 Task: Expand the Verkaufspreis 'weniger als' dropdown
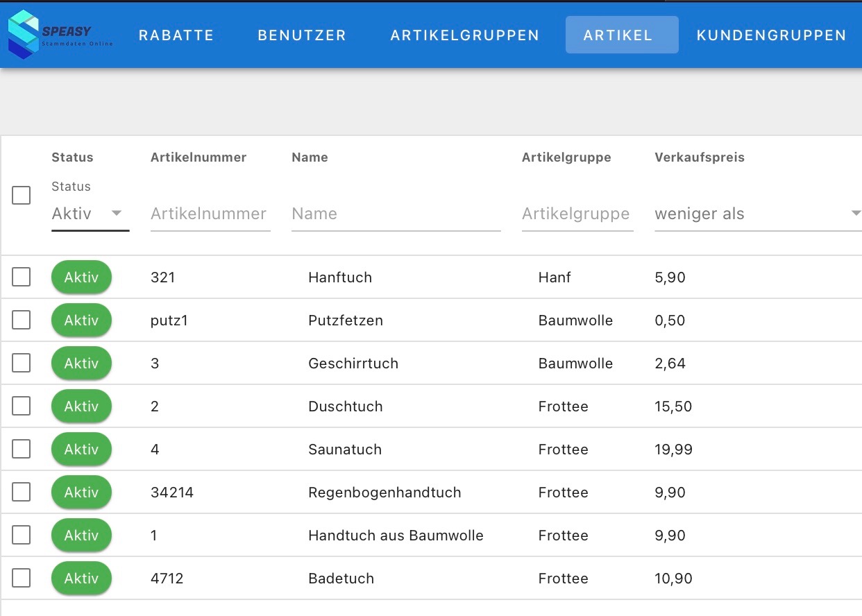coord(757,214)
